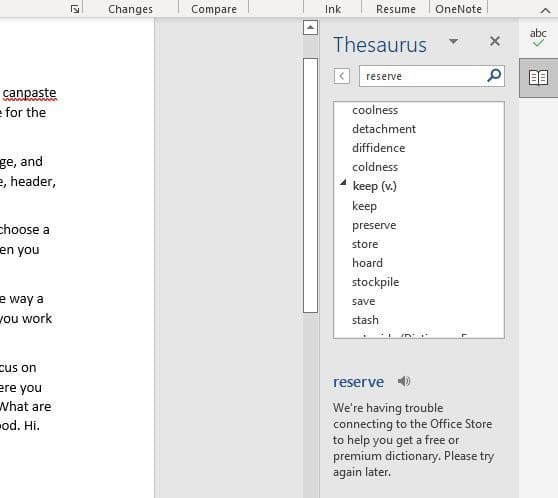Click the OneNote ribbon group label
This screenshot has width=558, height=498.
458,9
